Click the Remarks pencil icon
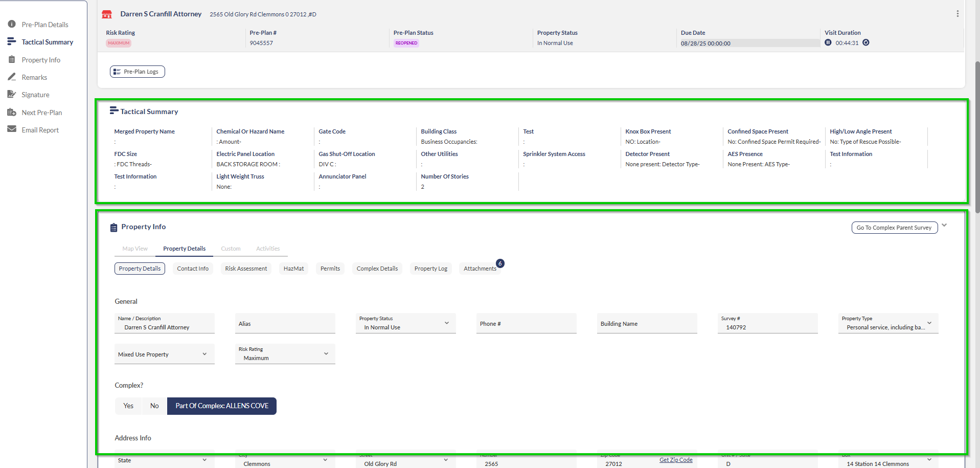The width and height of the screenshot is (980, 468). coord(11,77)
